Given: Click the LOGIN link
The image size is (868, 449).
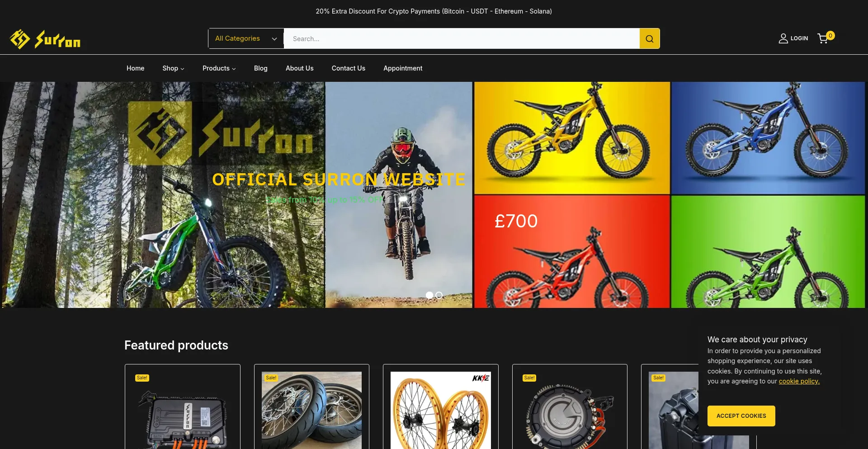Looking at the screenshot, I should pyautogui.click(x=799, y=38).
